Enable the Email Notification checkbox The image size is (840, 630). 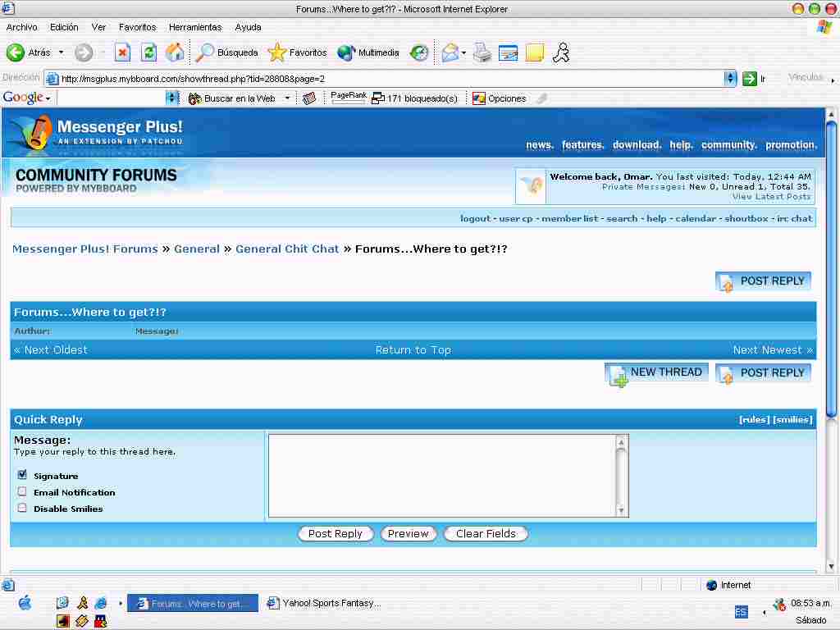pos(22,491)
